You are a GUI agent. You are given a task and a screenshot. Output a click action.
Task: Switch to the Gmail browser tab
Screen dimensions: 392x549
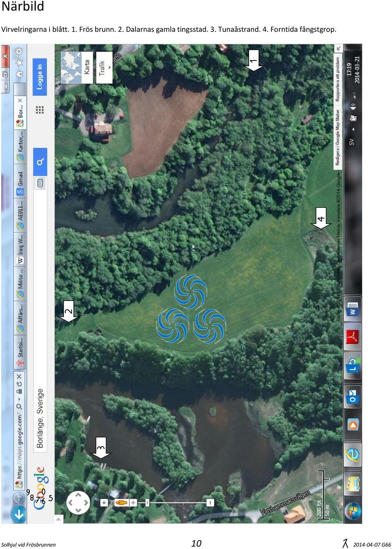[x=20, y=181]
